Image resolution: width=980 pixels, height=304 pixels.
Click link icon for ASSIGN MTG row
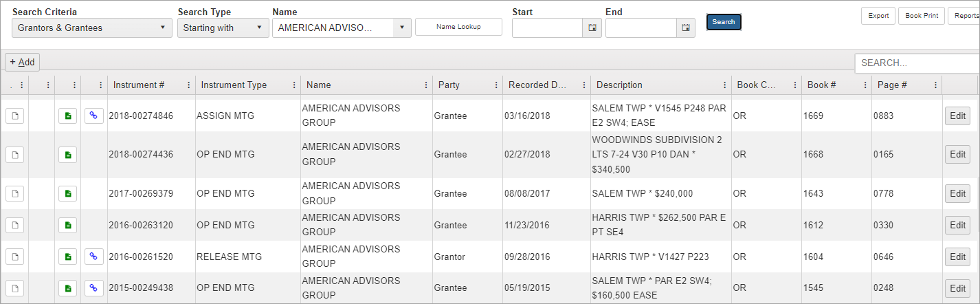(x=94, y=116)
